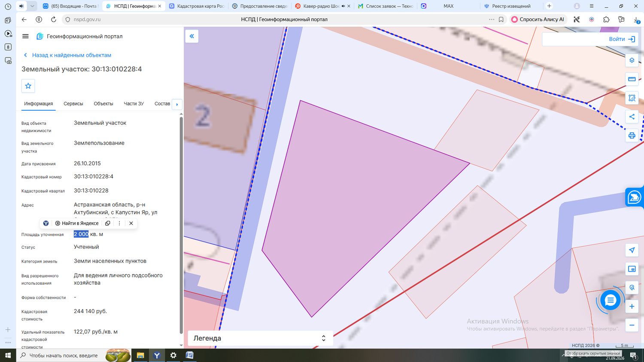Open the chat assistant bubble

click(x=610, y=300)
